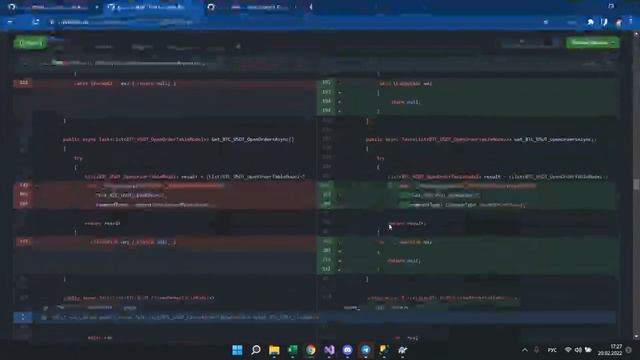The width and height of the screenshot is (640, 360).
Task: Open the last pinned taskbar app icon
Action: 402,350
